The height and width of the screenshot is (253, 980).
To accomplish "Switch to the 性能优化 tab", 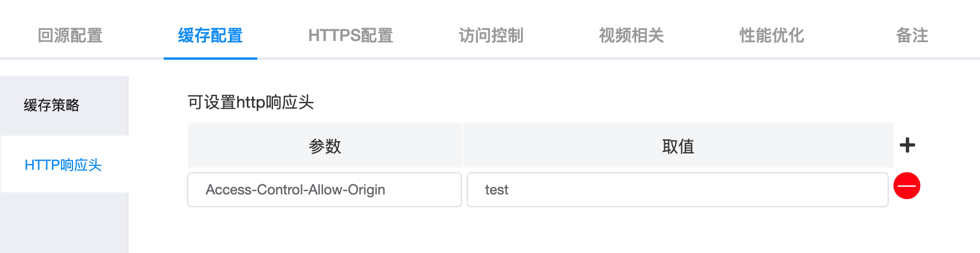I will (x=772, y=36).
